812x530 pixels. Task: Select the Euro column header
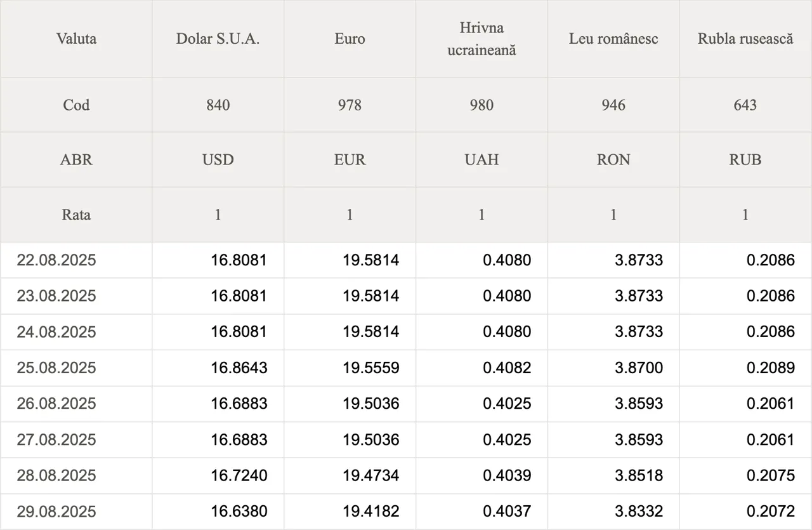point(350,39)
